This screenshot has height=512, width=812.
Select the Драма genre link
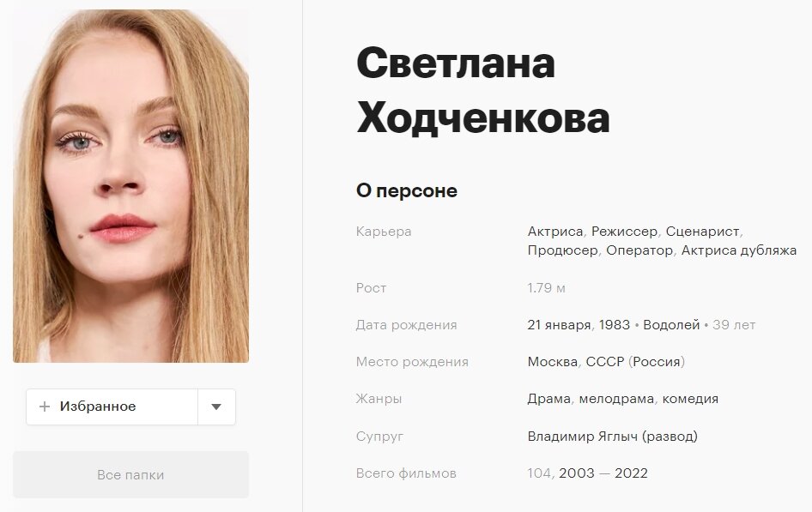point(549,399)
